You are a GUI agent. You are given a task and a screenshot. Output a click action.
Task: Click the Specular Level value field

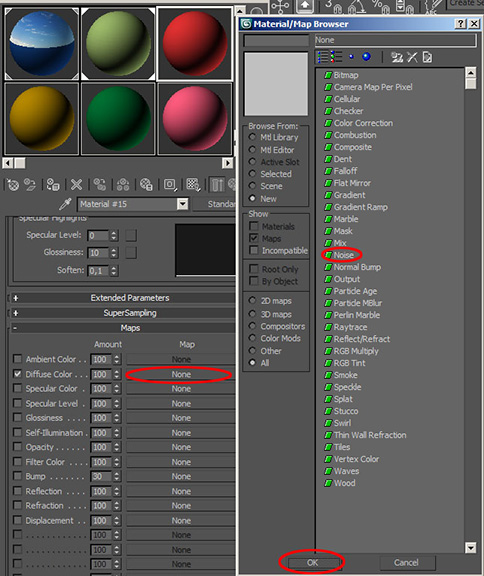(98, 235)
